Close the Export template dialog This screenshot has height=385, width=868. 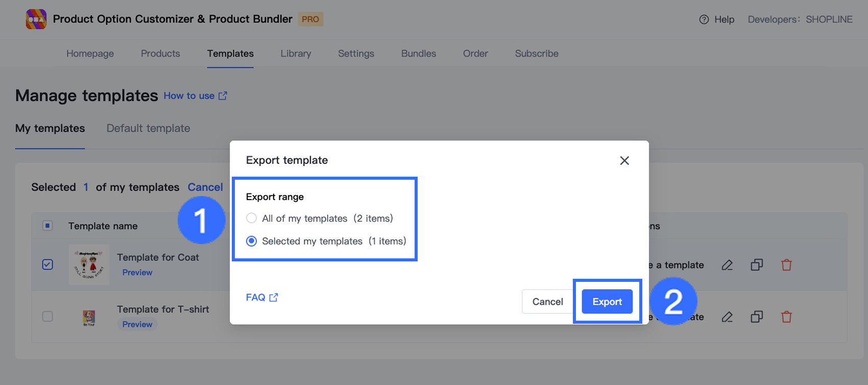point(624,160)
